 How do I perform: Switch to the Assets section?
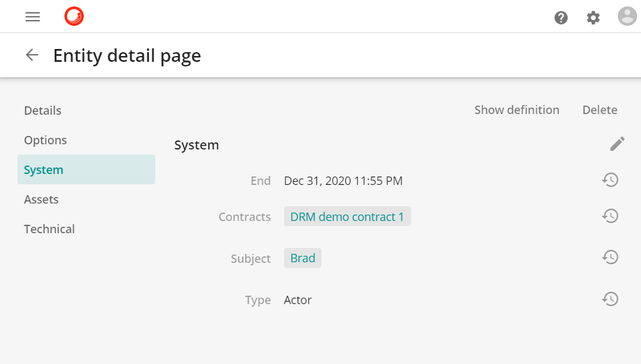click(x=41, y=200)
